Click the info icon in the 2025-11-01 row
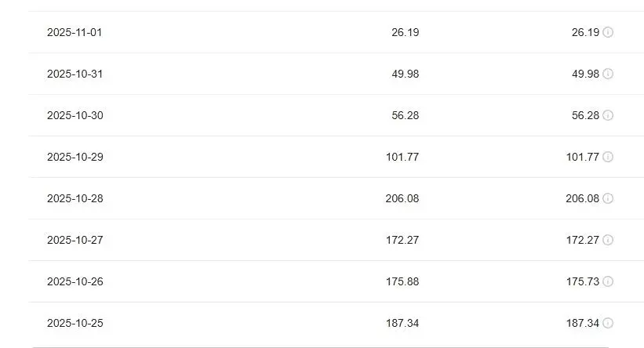 coord(608,32)
